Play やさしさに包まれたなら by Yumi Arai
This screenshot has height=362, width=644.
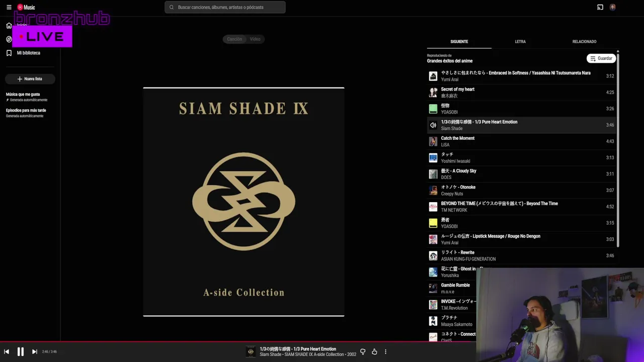point(521,76)
